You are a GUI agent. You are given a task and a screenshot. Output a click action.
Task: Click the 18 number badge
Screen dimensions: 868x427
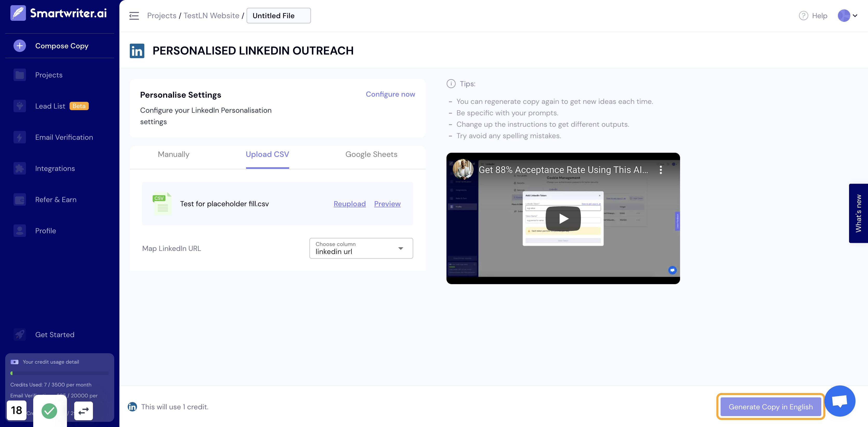click(x=17, y=410)
